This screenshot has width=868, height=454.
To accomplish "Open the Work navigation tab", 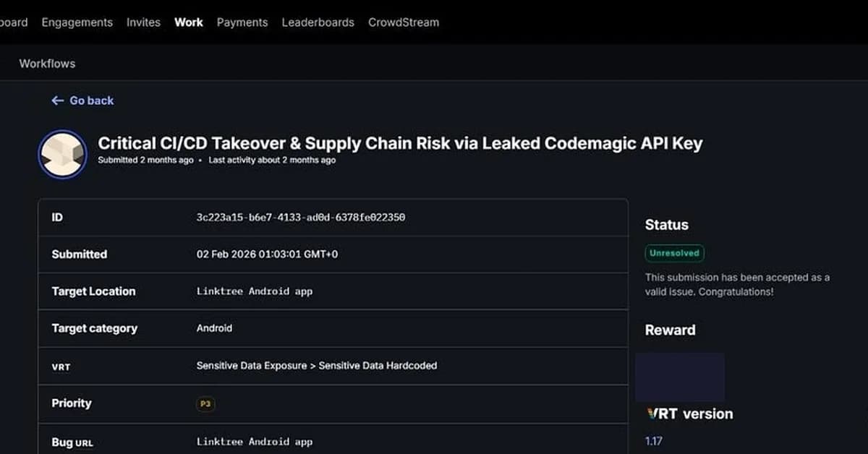I will [x=189, y=22].
